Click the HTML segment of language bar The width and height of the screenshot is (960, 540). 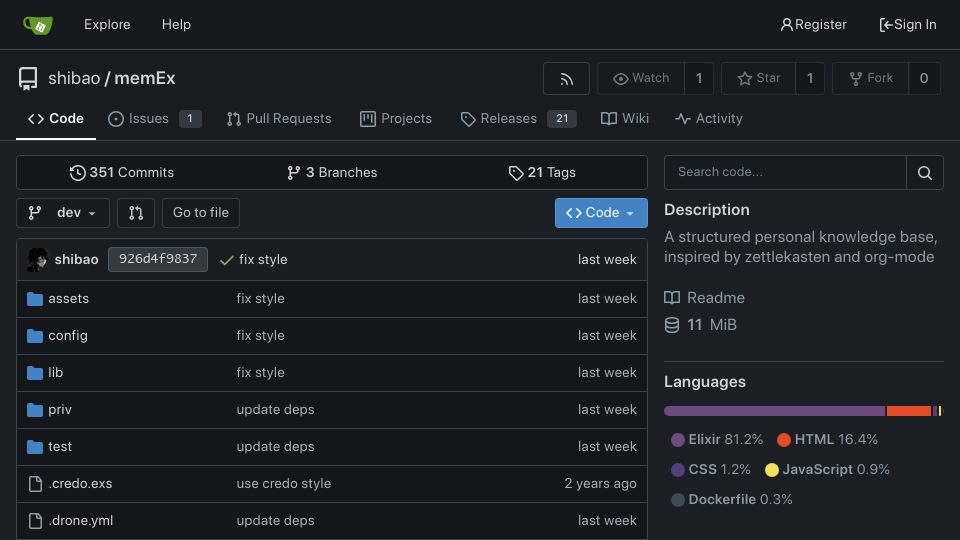(x=909, y=411)
